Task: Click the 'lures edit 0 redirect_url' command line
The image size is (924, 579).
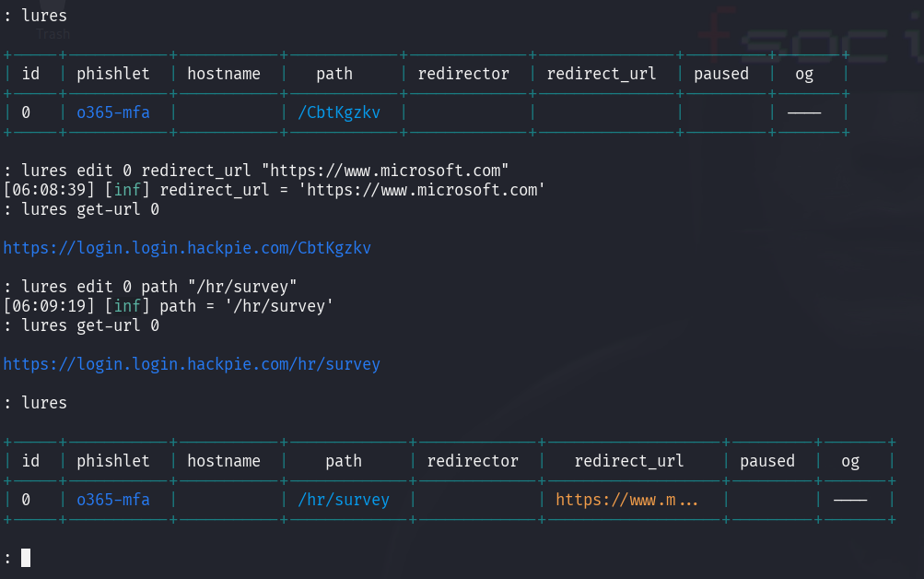Action: 256,171
